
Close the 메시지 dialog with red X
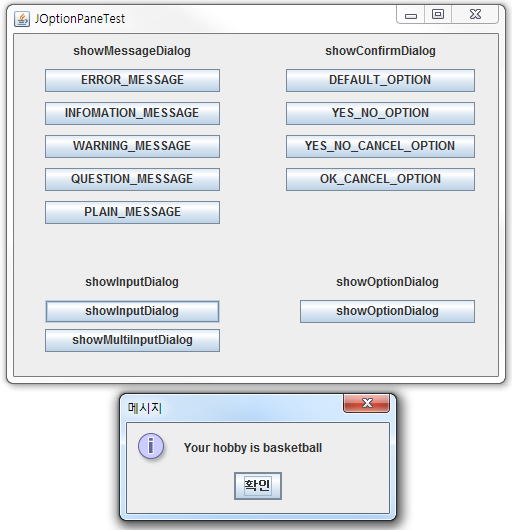click(367, 403)
